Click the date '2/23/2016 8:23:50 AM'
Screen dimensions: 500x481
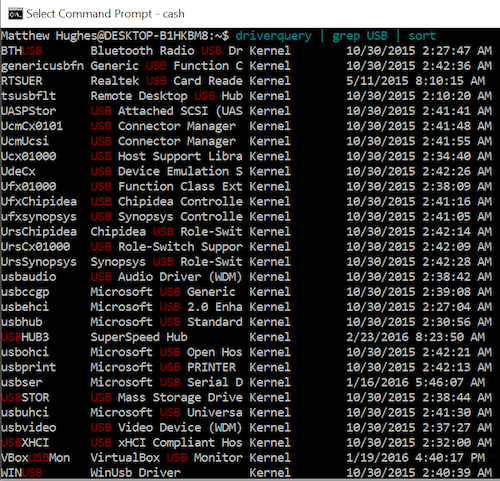pyautogui.click(x=416, y=337)
